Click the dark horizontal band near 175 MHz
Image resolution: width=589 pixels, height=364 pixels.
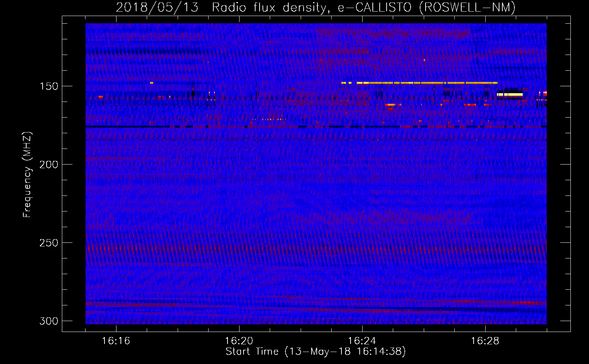point(316,127)
